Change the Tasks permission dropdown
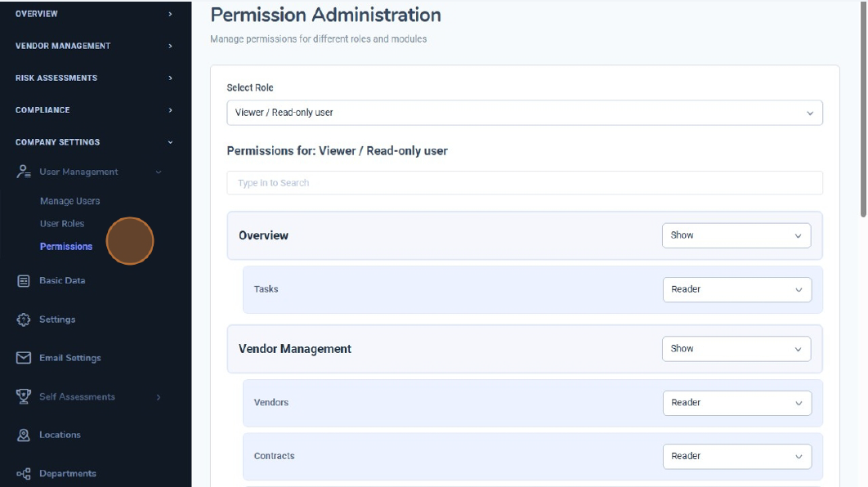868x487 pixels. click(x=736, y=289)
